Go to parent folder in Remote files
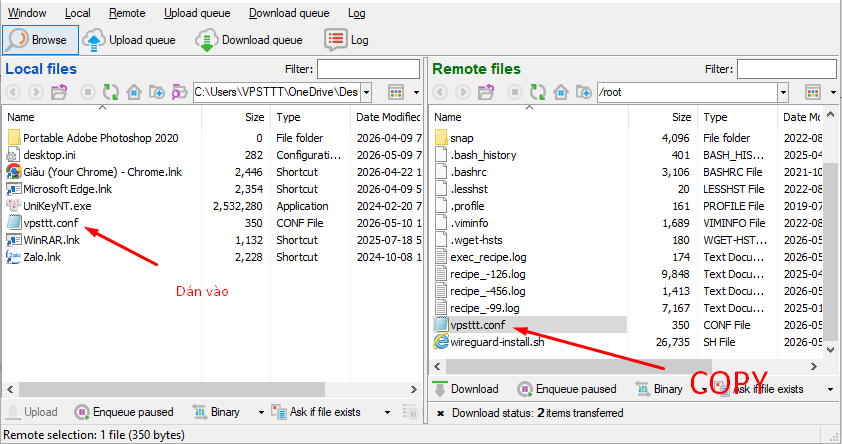842x444 pixels. (486, 92)
